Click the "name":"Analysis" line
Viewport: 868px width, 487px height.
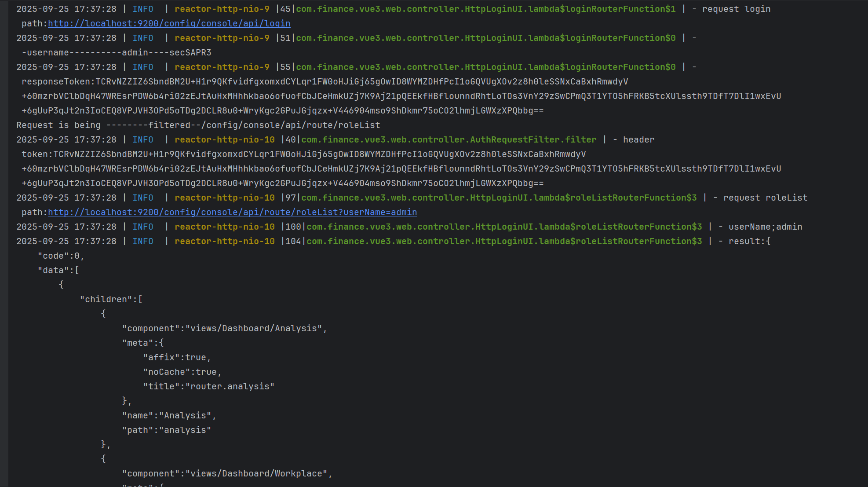pyautogui.click(x=169, y=416)
